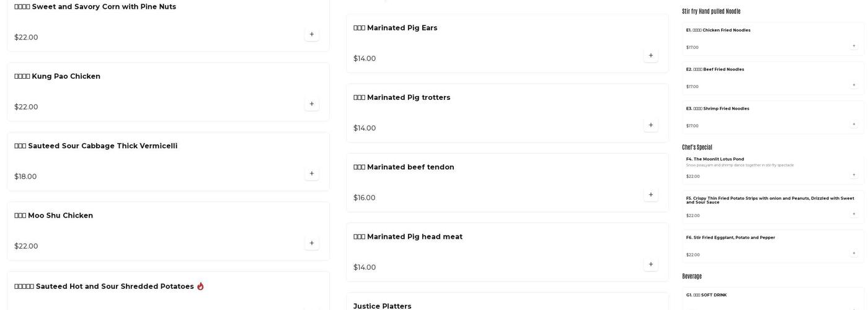This screenshot has height=310, width=868.
Task: Add F4 The Moonlit Lotus Pond
Action: (x=854, y=175)
